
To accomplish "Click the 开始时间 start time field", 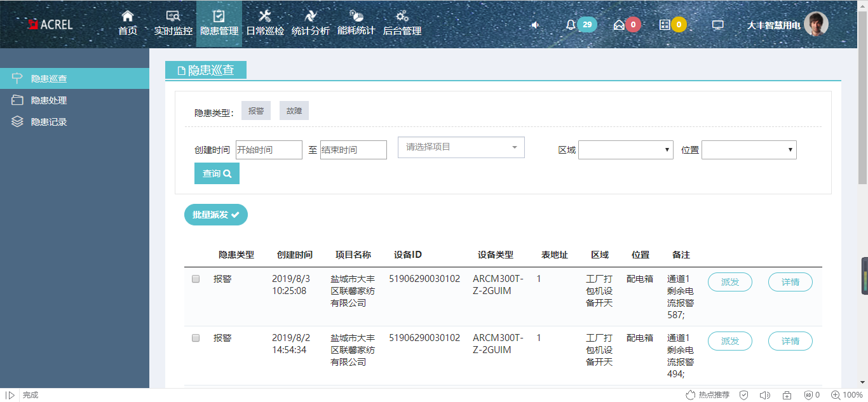I will pos(269,150).
